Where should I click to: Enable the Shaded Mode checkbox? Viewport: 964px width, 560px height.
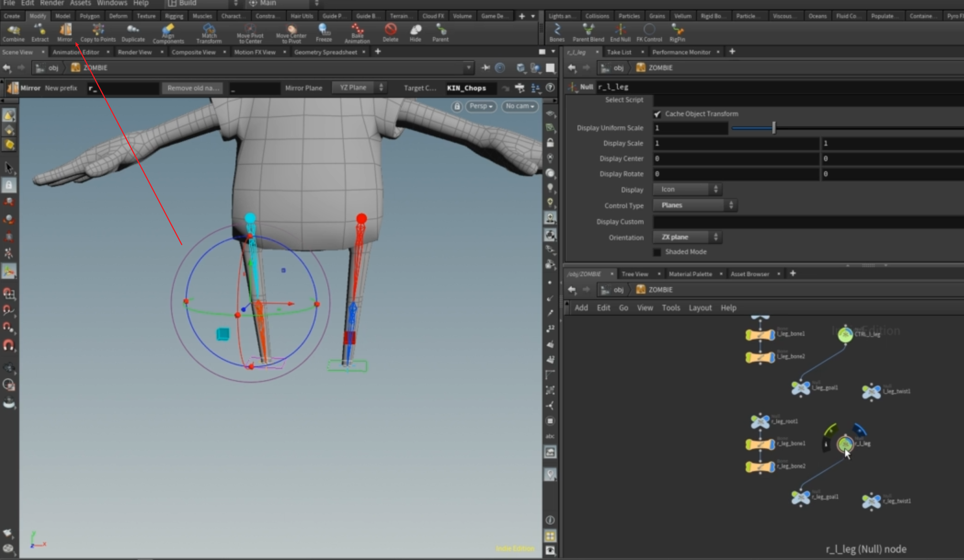click(657, 252)
